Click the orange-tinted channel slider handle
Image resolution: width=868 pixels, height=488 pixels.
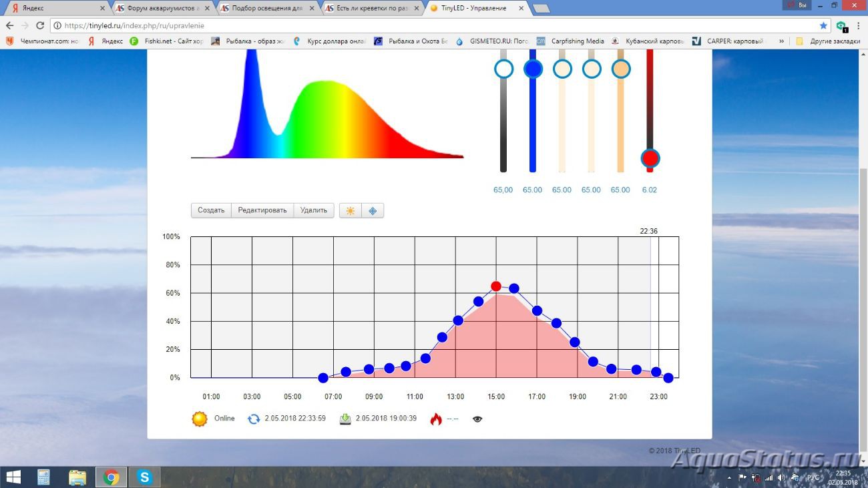[621, 69]
